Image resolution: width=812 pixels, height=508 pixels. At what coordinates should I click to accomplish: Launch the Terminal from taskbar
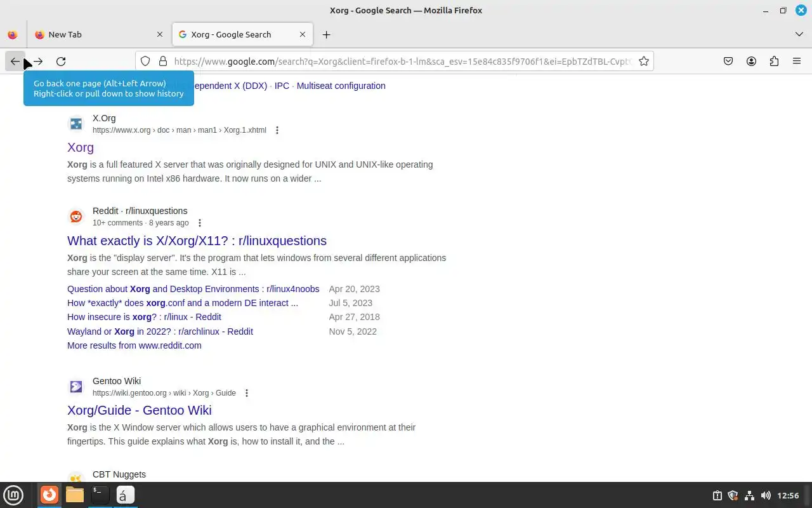100,495
